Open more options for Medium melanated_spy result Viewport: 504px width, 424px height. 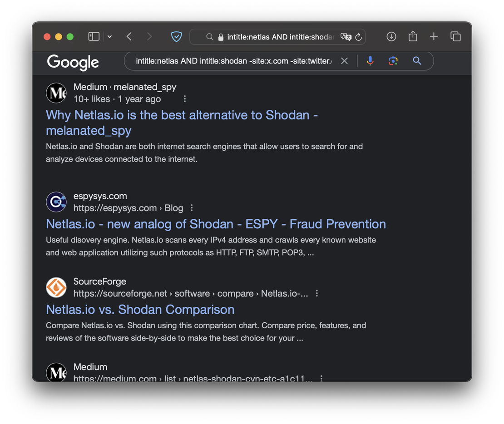[x=184, y=99]
